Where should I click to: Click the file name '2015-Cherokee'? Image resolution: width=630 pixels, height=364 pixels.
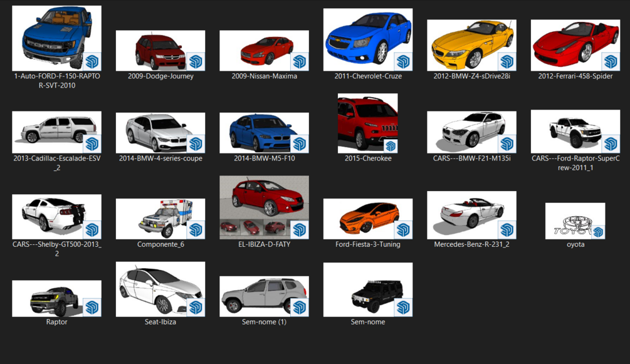pos(368,159)
